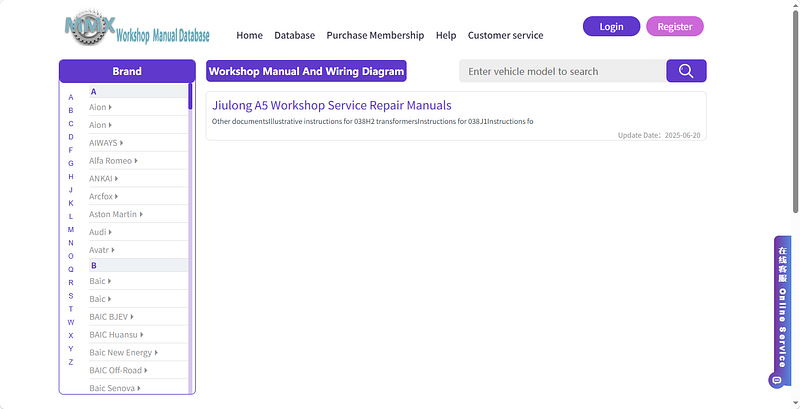Screen dimensions: 800x409
Task: Open the Help menu item
Action: coord(446,35)
